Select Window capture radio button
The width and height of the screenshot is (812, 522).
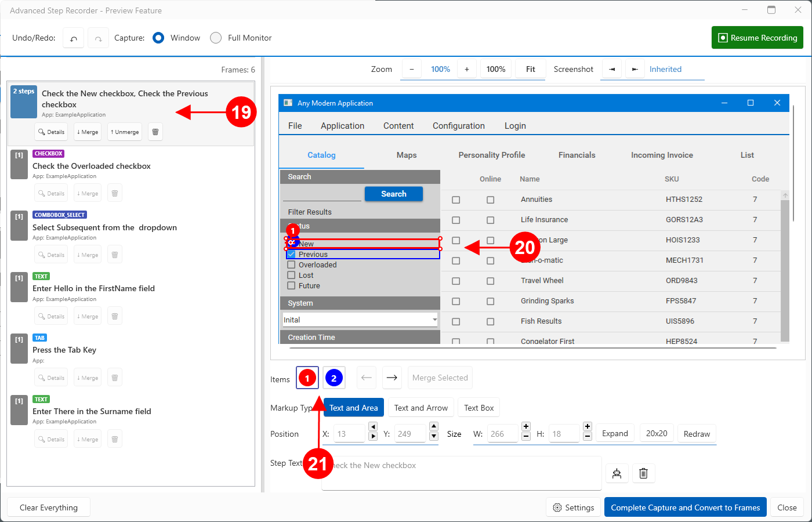coord(158,38)
